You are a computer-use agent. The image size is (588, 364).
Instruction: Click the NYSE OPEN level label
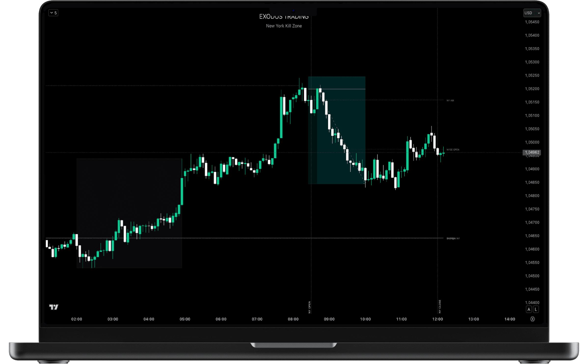coord(453,150)
